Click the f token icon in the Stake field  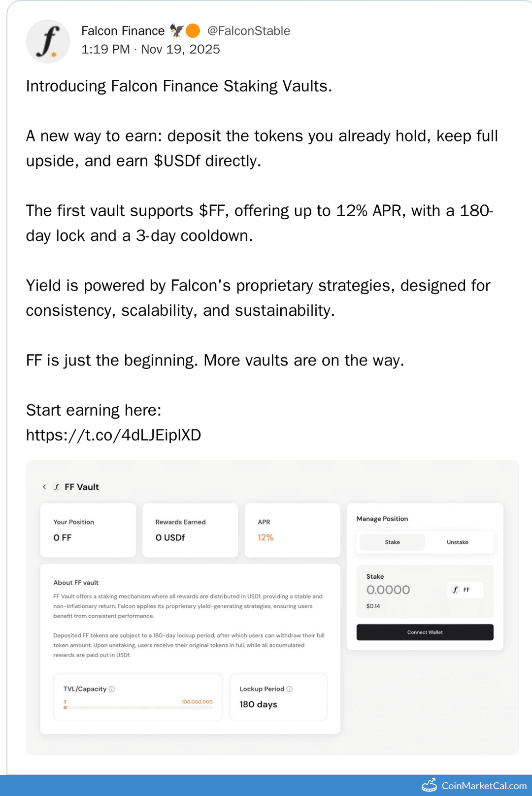pos(456,590)
